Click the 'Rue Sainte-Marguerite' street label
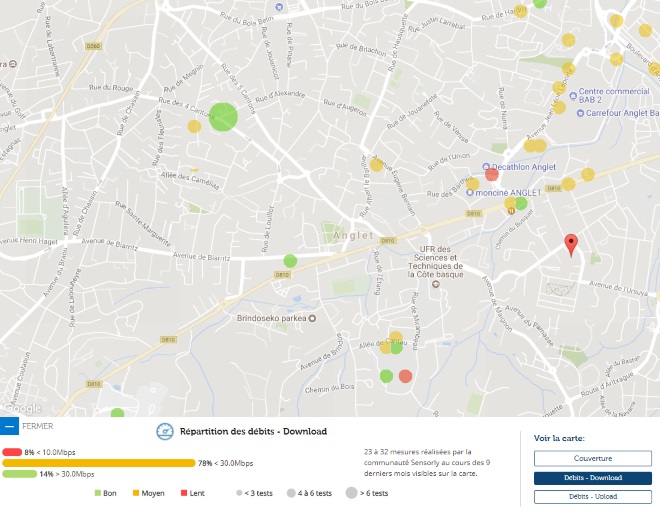 coord(143,224)
